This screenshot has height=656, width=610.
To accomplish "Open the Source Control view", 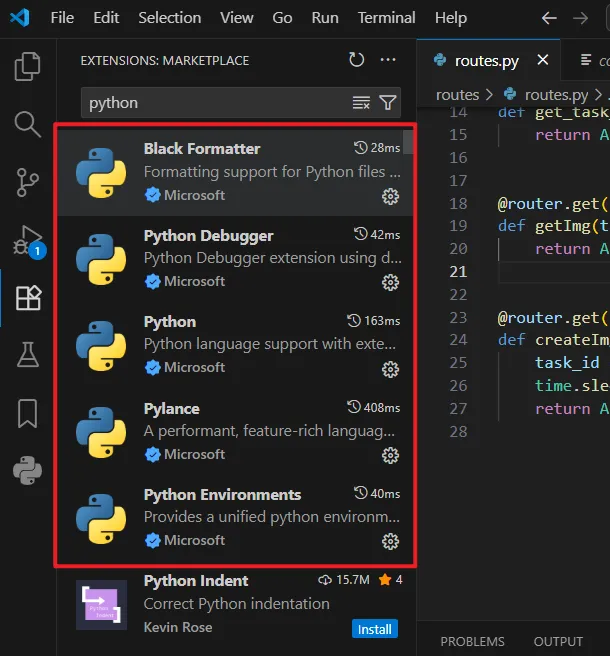I will [x=28, y=182].
